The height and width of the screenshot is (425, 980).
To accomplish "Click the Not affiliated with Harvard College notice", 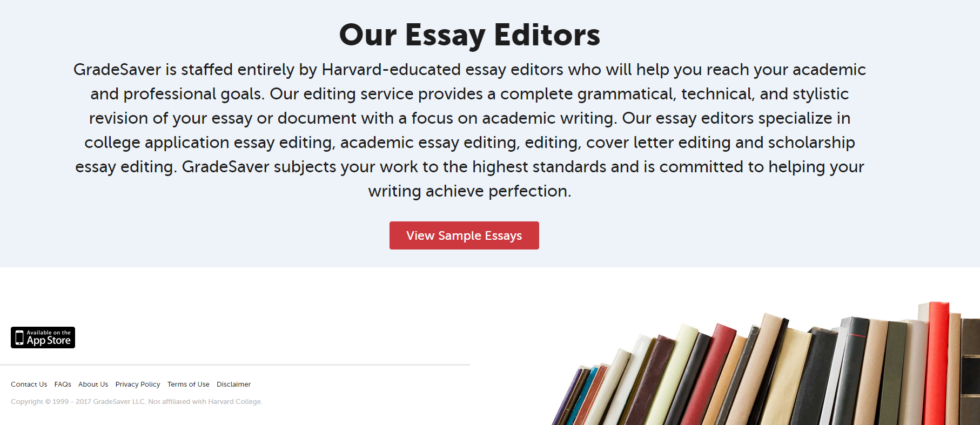I will tap(205, 402).
